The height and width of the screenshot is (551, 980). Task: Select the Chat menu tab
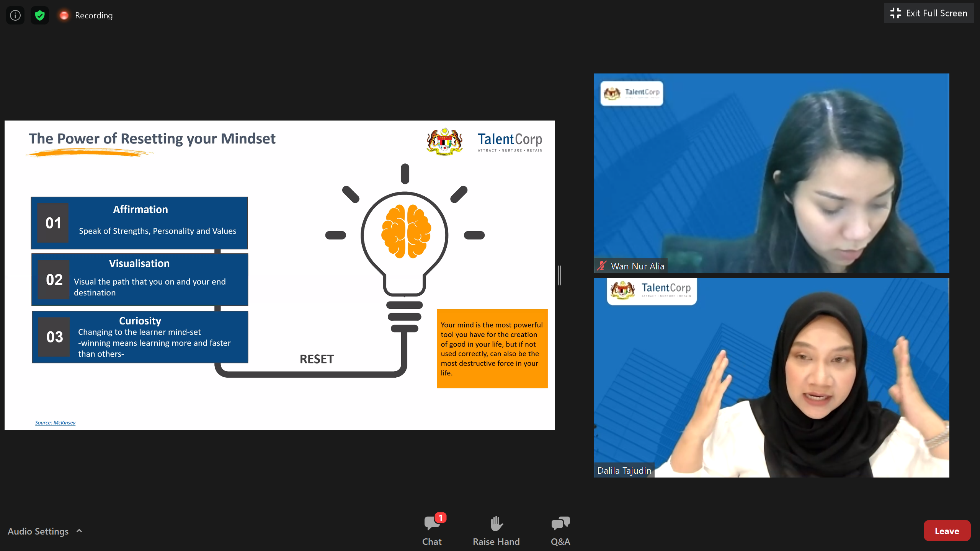431,530
